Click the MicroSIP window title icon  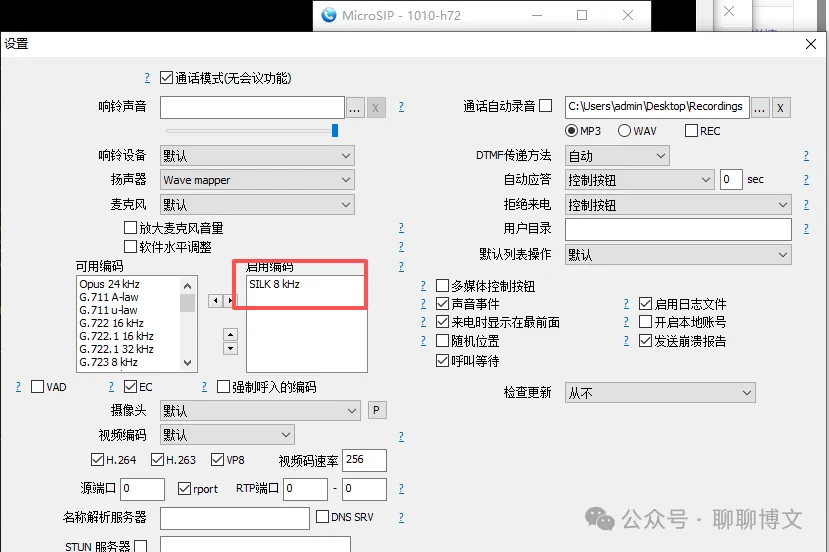[329, 15]
